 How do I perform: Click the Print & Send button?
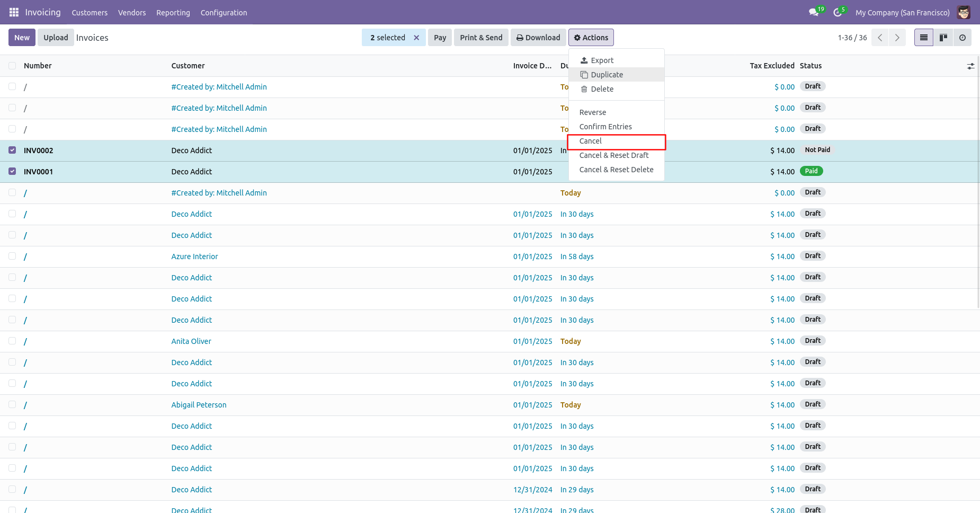pos(481,38)
